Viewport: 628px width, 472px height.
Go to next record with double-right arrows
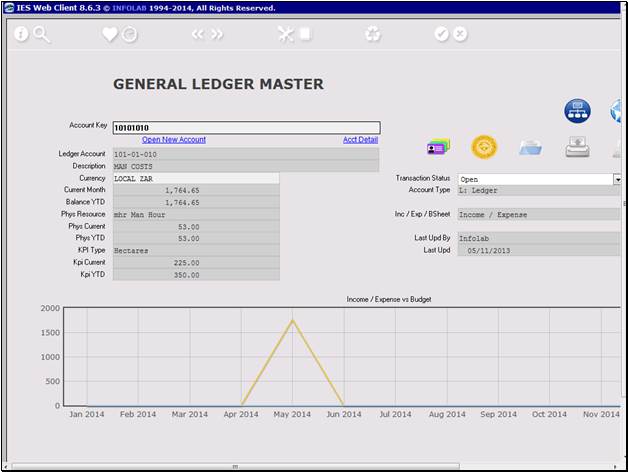[217, 34]
